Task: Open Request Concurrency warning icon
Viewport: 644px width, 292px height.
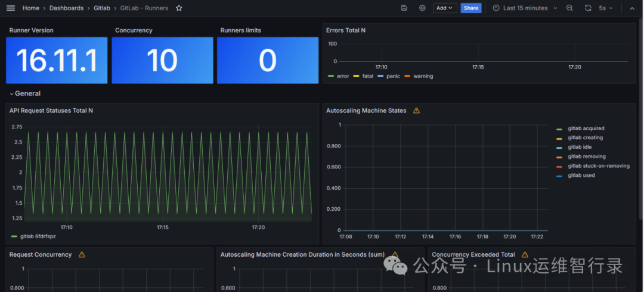Action: click(82, 254)
